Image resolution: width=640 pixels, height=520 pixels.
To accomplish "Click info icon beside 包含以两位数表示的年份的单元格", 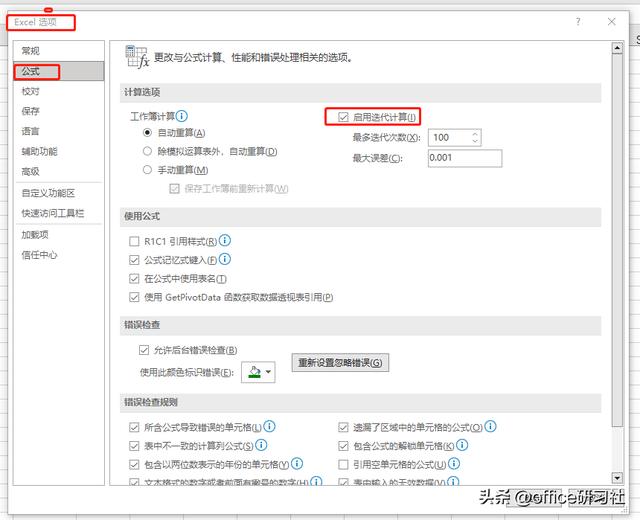I will point(297,463).
